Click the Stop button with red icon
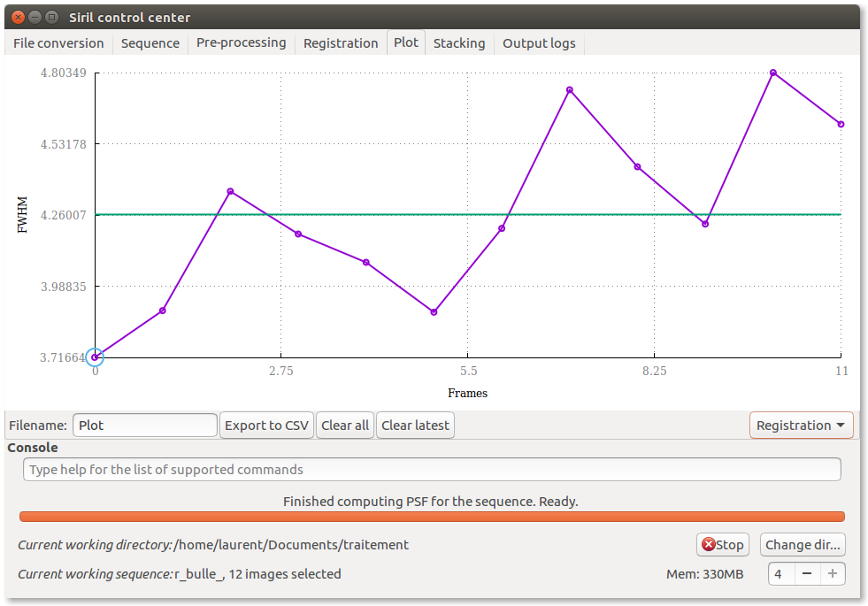 point(723,545)
